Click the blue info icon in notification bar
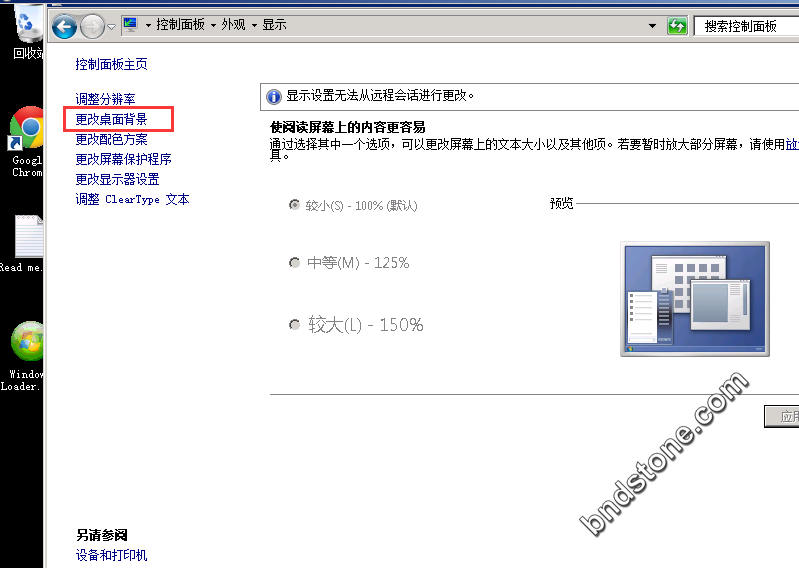799x568 pixels. 273,97
